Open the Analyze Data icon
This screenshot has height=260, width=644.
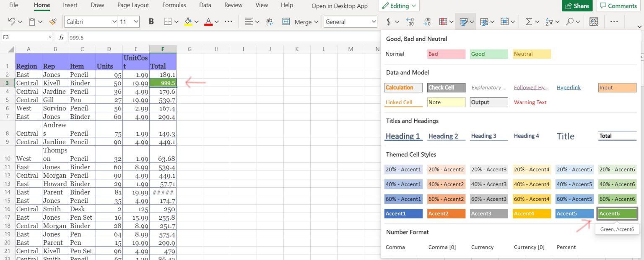594,22
